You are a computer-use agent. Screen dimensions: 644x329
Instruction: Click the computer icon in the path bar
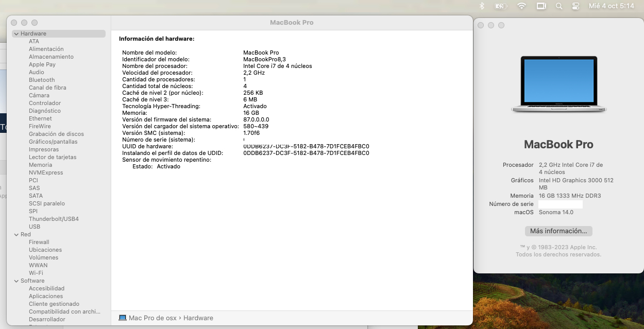click(x=123, y=318)
